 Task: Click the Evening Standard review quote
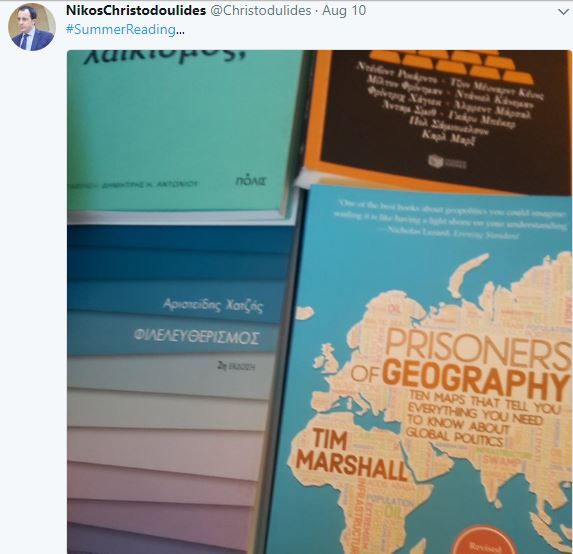pyautogui.click(x=451, y=219)
